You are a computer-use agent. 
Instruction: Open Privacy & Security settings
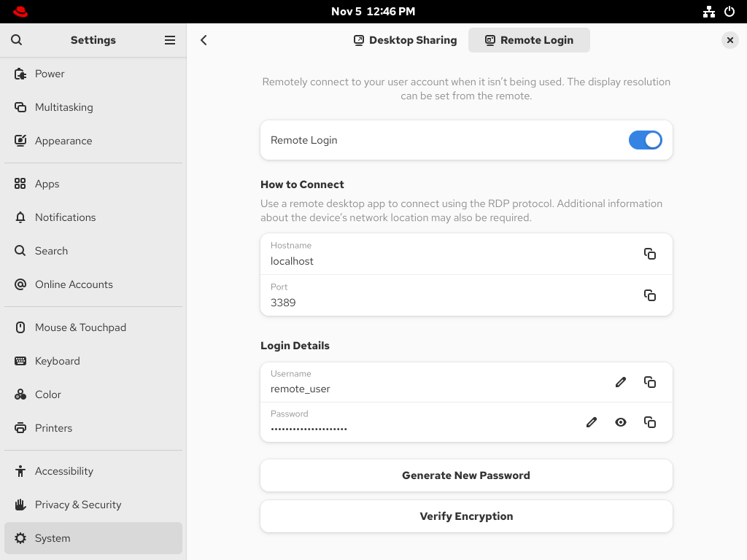pos(77,504)
